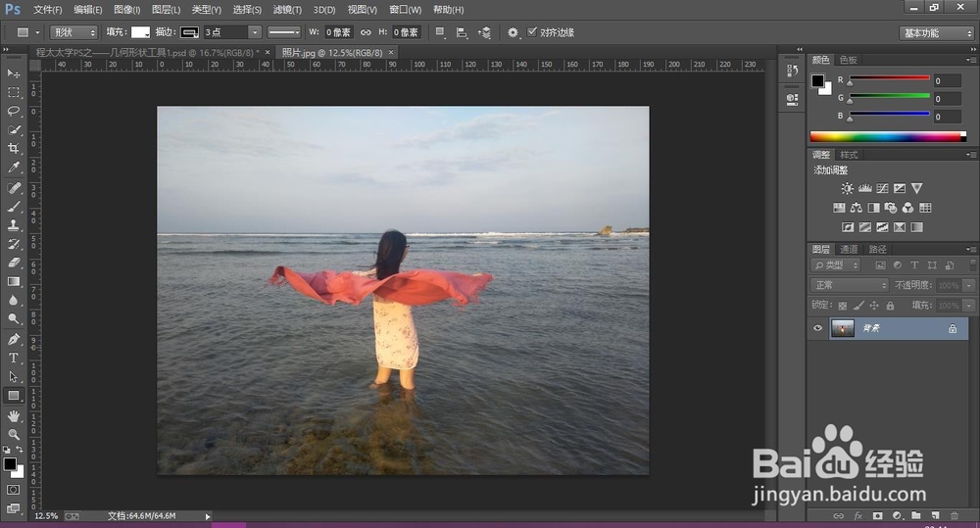Toggle lock all

pos(890,306)
